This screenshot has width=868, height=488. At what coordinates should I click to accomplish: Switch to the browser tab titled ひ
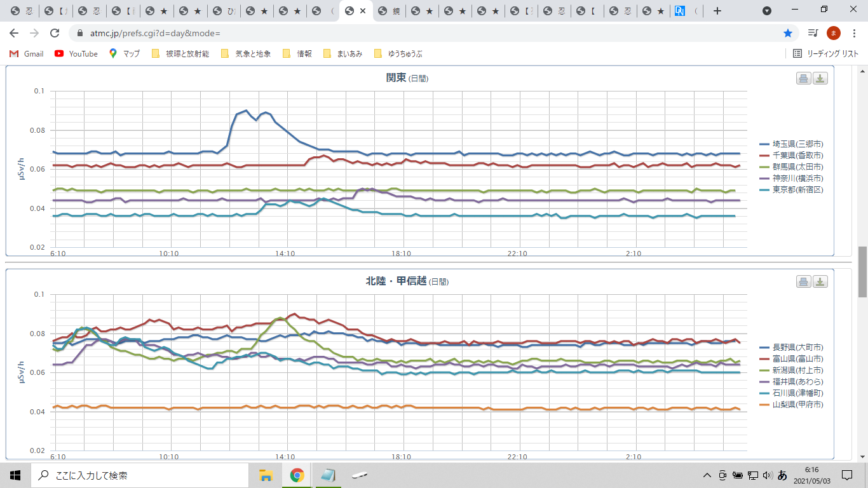pos(224,11)
